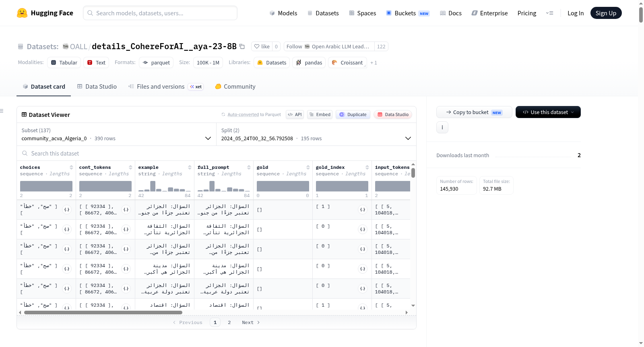Click the Croissant library tag
The height and width of the screenshot is (347, 644).
pyautogui.click(x=347, y=62)
